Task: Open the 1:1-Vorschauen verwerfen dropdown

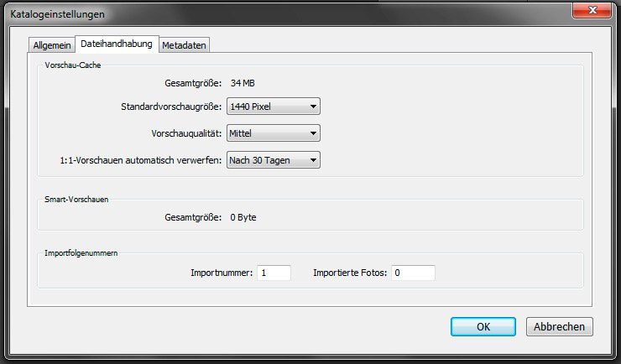Action: 274,160
